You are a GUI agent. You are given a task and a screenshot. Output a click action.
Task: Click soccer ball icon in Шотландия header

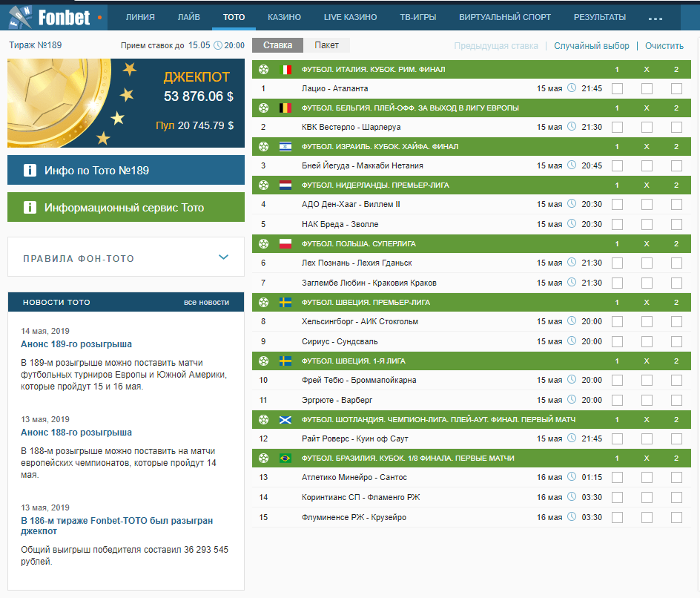[264, 419]
